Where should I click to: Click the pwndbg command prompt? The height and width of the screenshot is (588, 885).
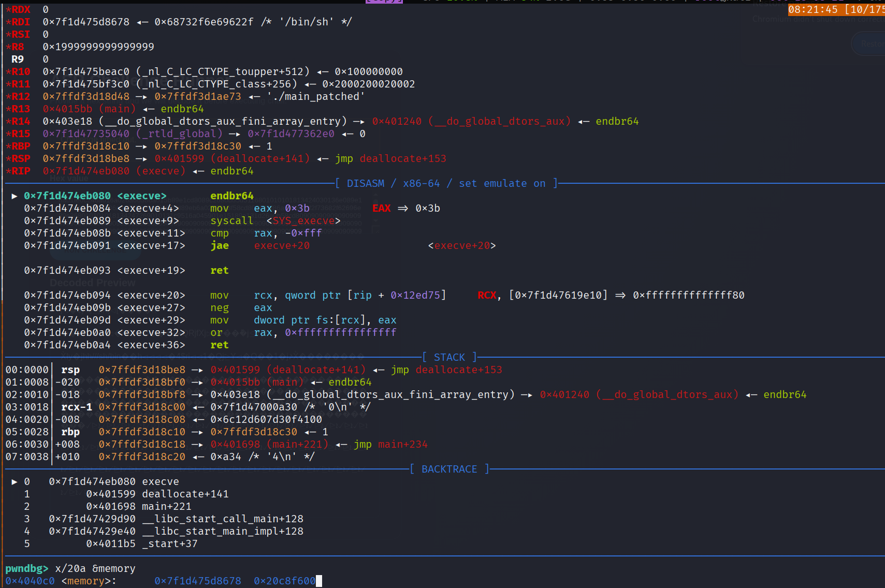(x=26, y=568)
